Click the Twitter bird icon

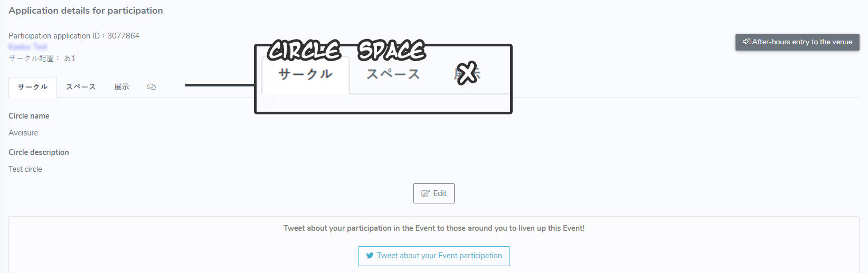(370, 256)
